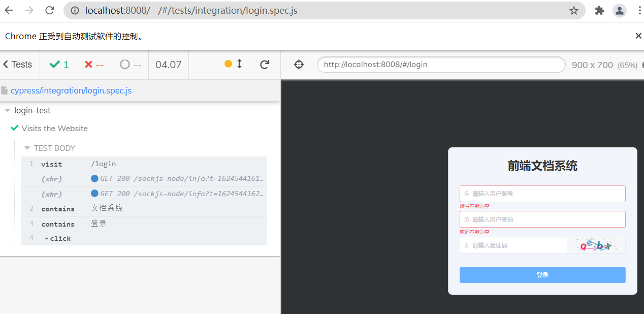
Task: Reload the browser page
Action: 49,10
